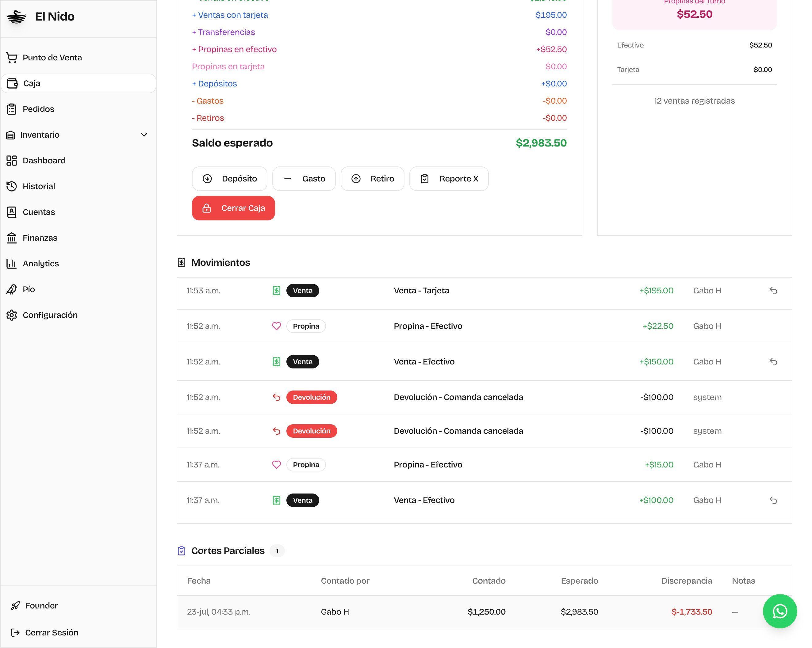
Task: Click Propinas del turno $52.50 total
Action: click(694, 14)
